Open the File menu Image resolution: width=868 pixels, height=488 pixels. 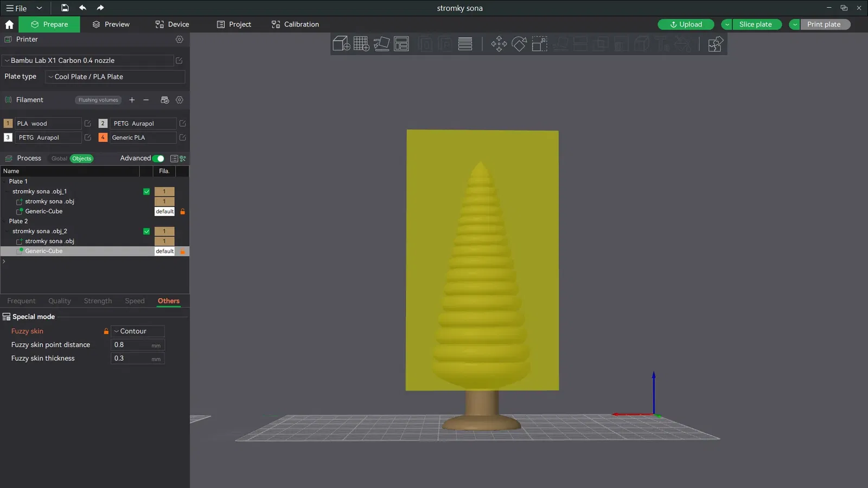pos(16,8)
